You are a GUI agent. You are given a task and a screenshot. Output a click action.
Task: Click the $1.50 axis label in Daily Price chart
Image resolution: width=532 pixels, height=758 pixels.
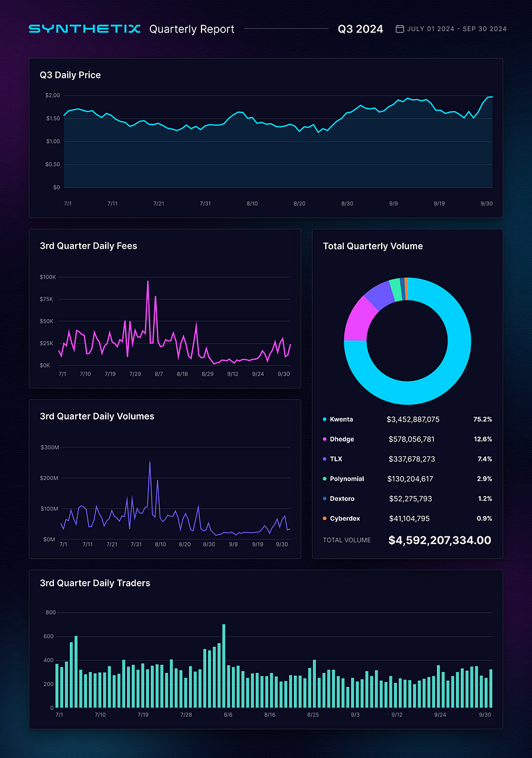pos(53,118)
